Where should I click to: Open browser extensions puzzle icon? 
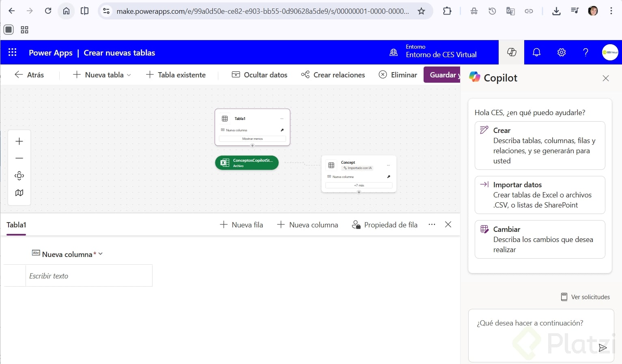[447, 11]
